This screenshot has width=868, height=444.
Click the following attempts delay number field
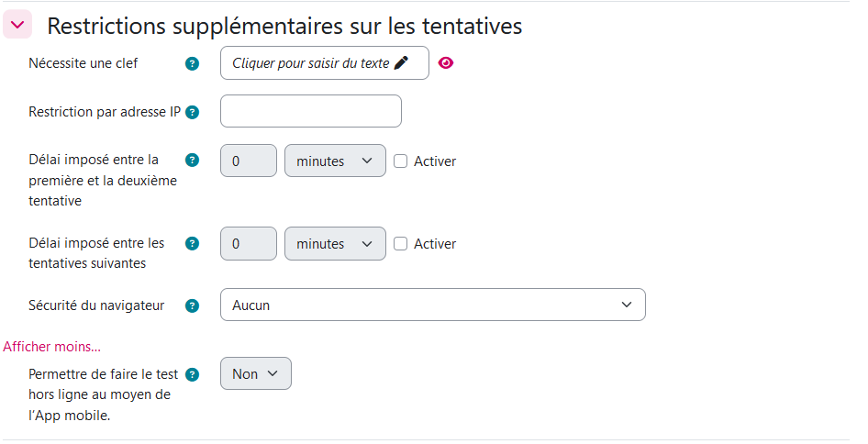[248, 244]
